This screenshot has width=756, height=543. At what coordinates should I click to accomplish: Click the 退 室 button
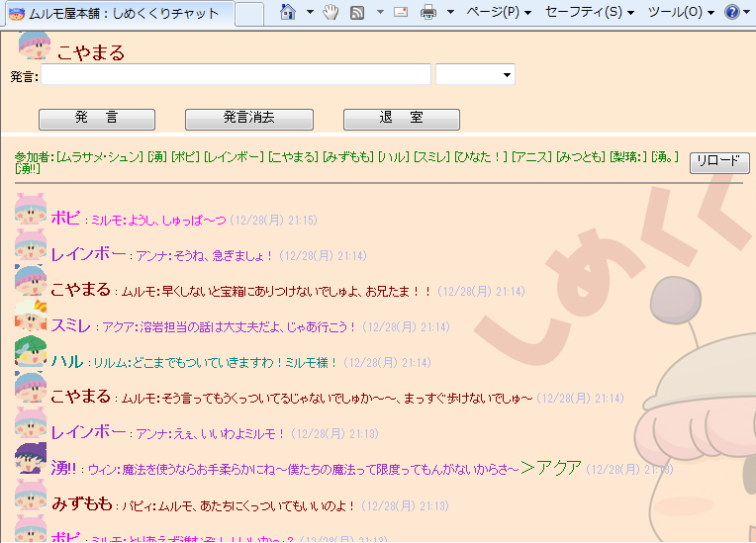click(401, 119)
